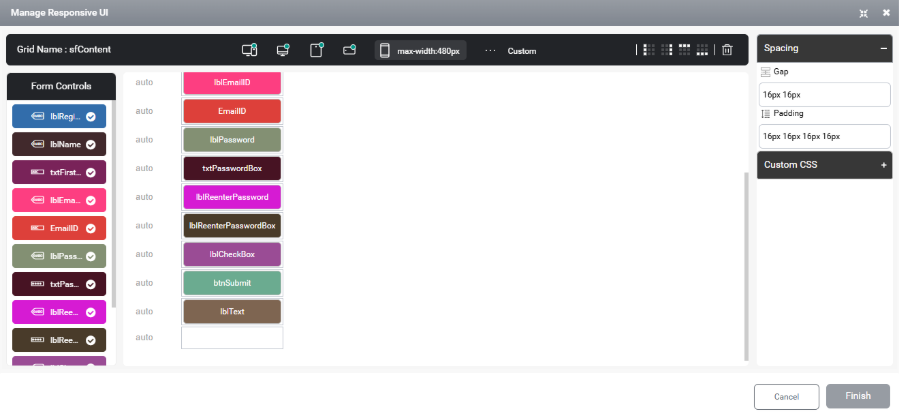Expand the Custom CSS panel
Screen dimensions: 900x418
[x=883, y=165]
